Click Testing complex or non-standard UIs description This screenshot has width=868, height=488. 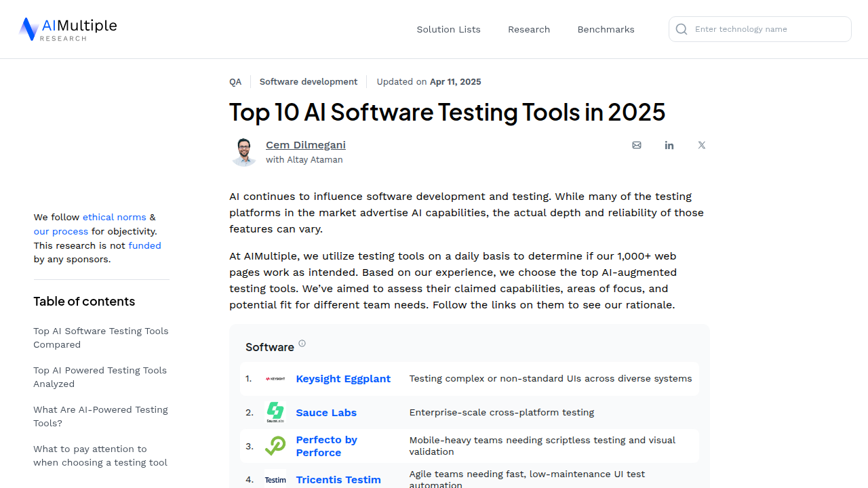point(551,379)
